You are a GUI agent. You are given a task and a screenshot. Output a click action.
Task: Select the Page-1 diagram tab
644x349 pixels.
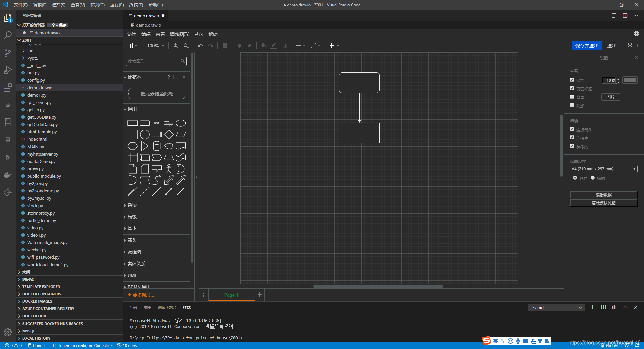tap(231, 295)
